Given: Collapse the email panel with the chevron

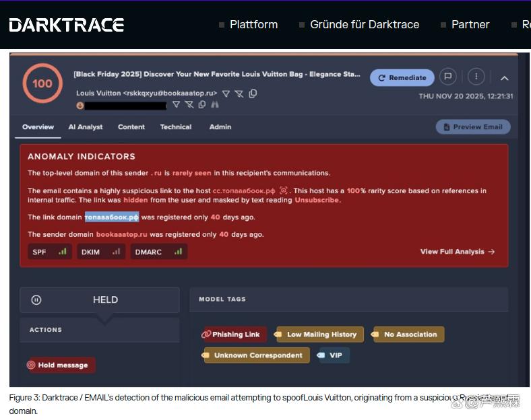Looking at the screenshot, I should click(x=504, y=78).
